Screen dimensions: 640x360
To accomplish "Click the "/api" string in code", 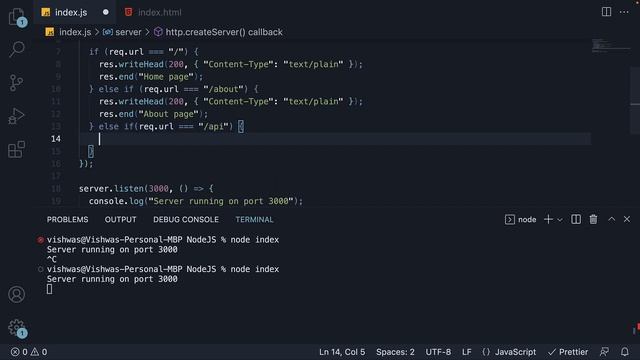I will coord(213,127).
